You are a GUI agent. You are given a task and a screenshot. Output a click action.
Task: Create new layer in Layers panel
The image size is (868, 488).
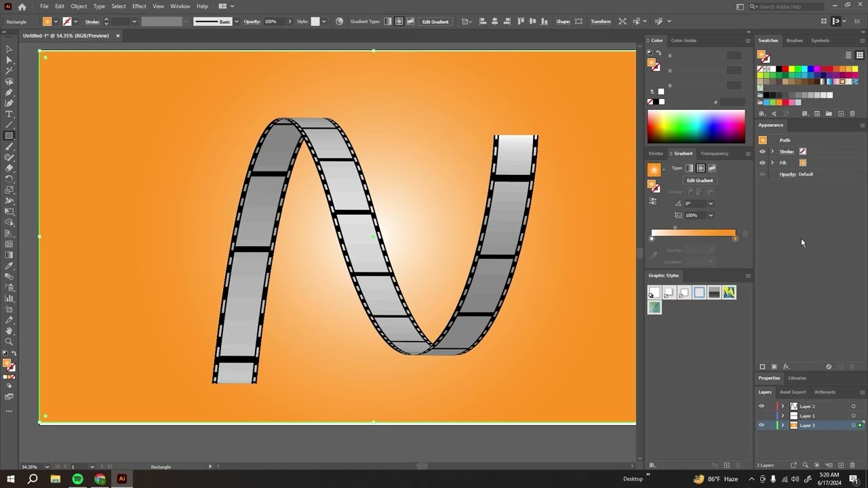[x=841, y=465]
